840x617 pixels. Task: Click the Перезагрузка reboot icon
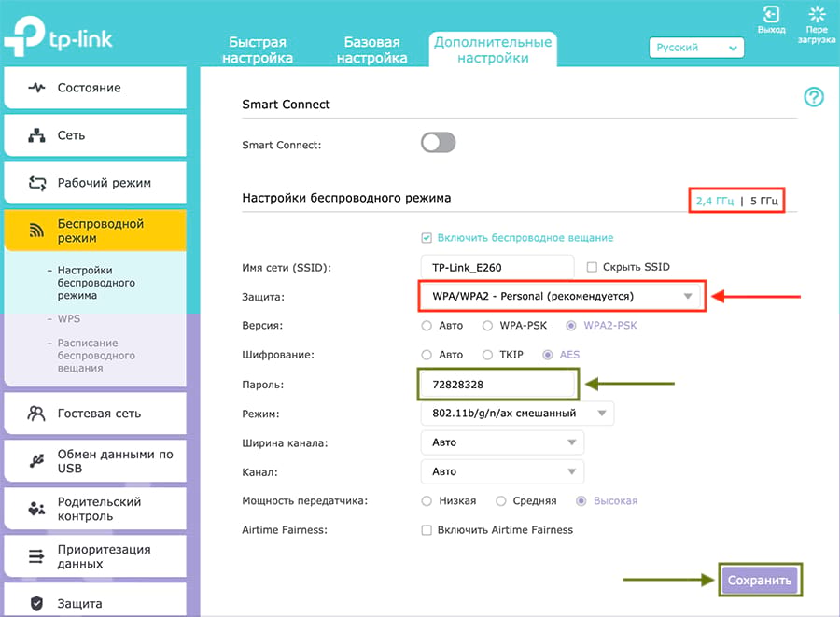point(817,14)
